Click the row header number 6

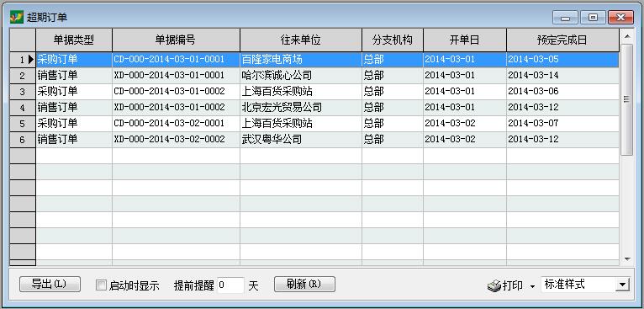point(23,140)
